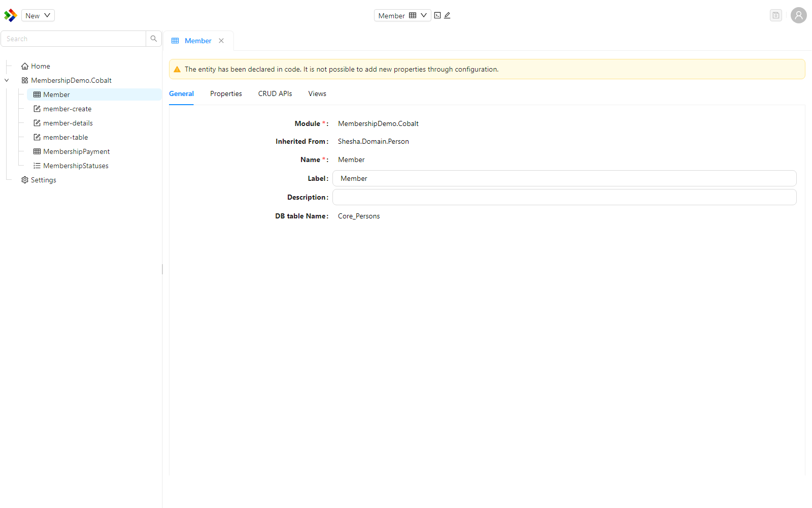Collapse the MembershipDemo.Cobalt tree node
This screenshot has height=508, width=812.
7,80
